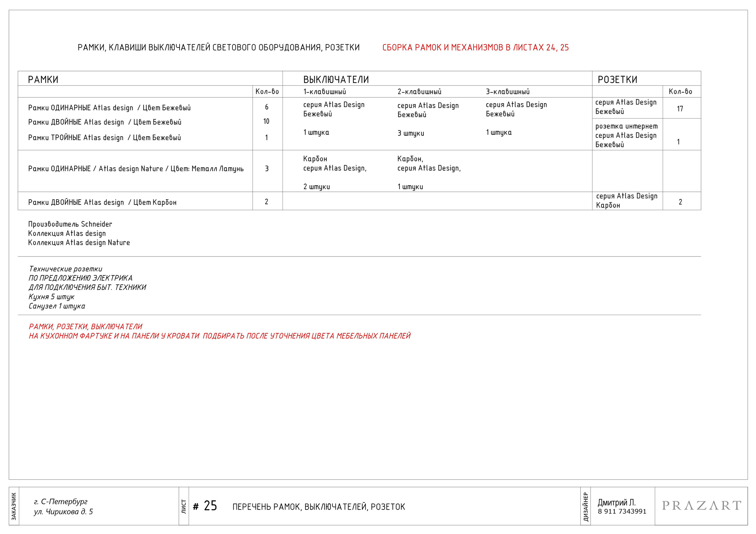This screenshot has width=756, height=534.
Task: Click sheet number # 25
Action: tap(205, 506)
